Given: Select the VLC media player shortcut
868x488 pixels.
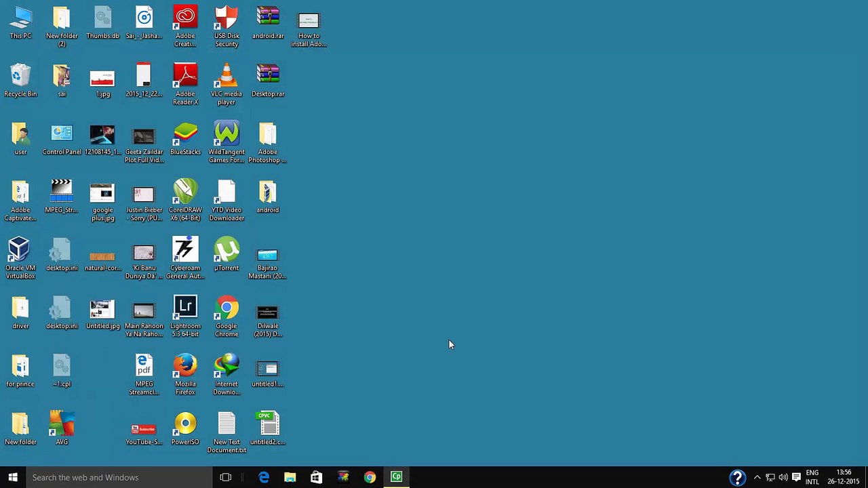Looking at the screenshot, I should point(226,85).
